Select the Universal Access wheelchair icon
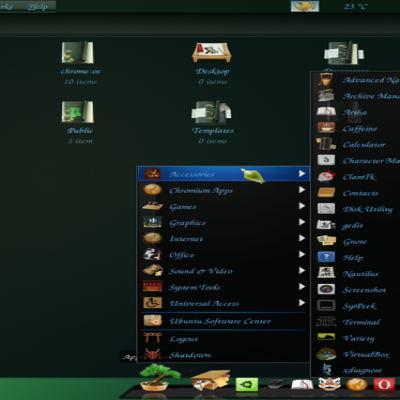The height and width of the screenshot is (400, 400). (x=152, y=303)
